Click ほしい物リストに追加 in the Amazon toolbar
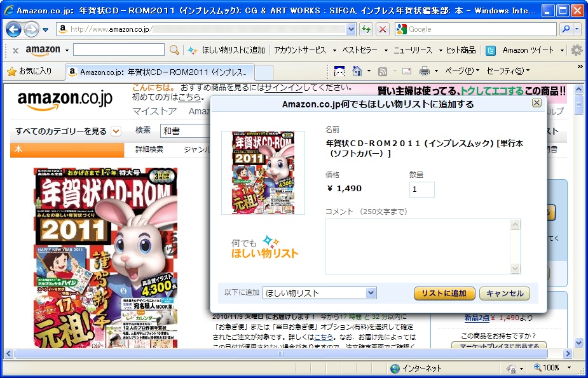 click(227, 50)
